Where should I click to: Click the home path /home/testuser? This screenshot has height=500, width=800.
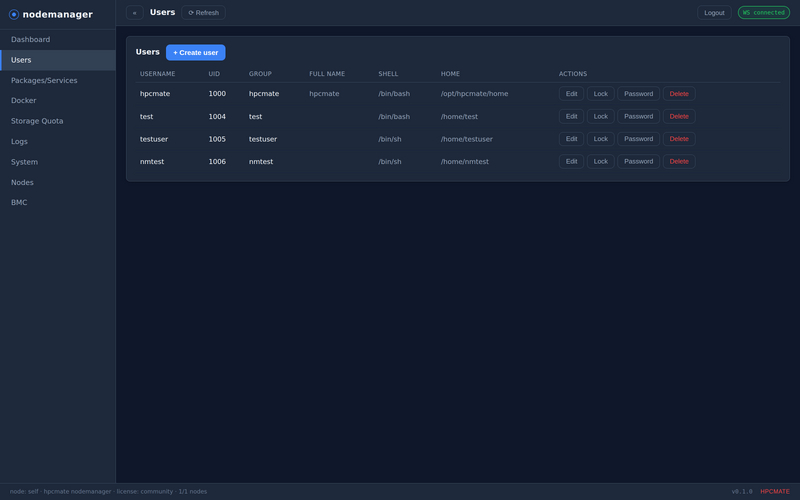pos(467,139)
